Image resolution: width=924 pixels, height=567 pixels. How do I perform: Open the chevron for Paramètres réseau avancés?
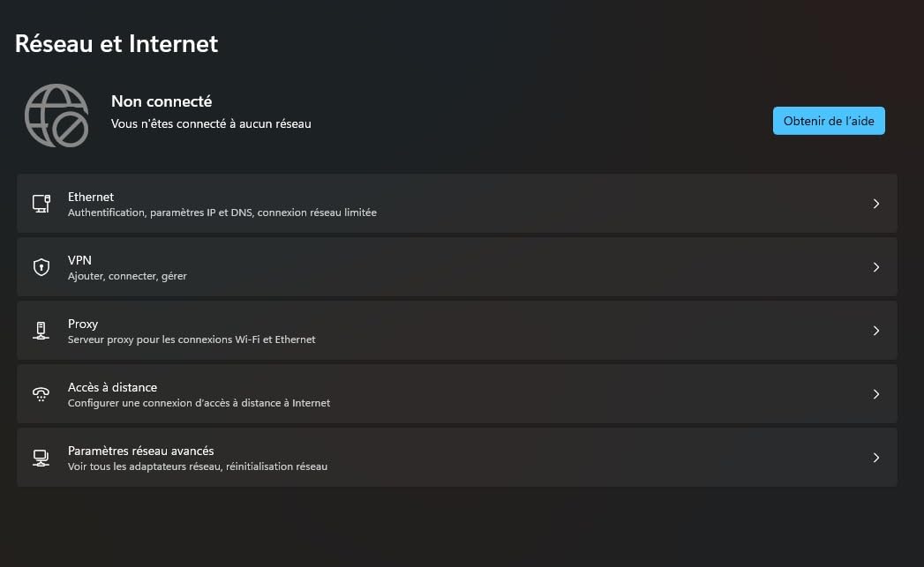[x=876, y=458]
